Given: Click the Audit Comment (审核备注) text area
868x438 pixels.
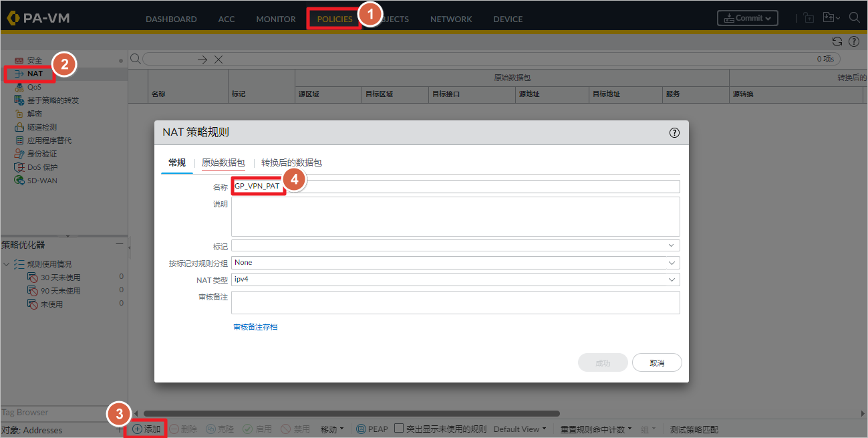Looking at the screenshot, I should (x=456, y=302).
